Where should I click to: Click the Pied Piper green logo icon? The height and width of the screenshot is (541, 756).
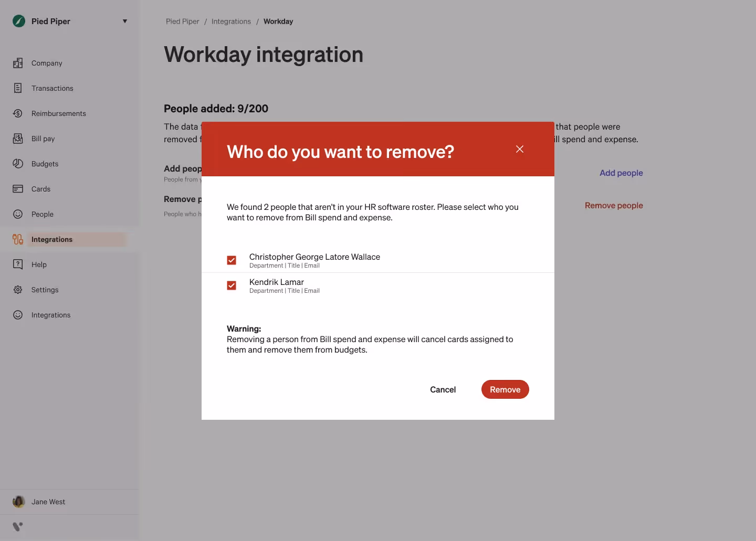pyautogui.click(x=19, y=21)
